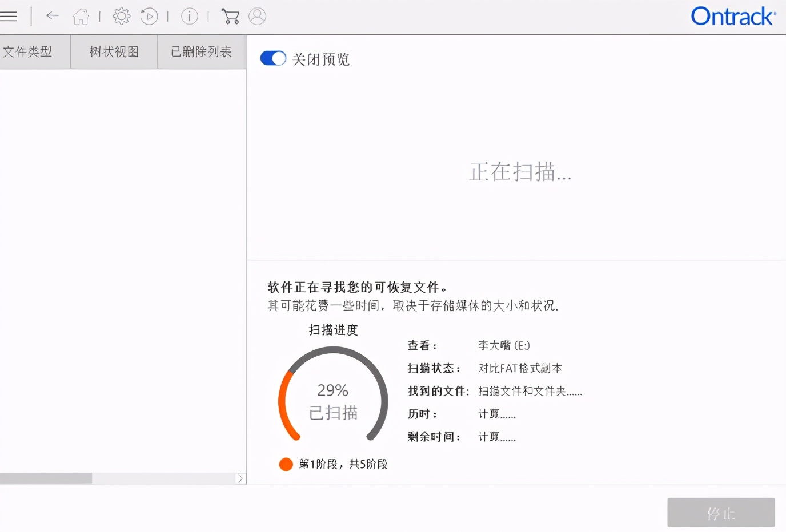Click the resume scan icon

[x=149, y=16]
